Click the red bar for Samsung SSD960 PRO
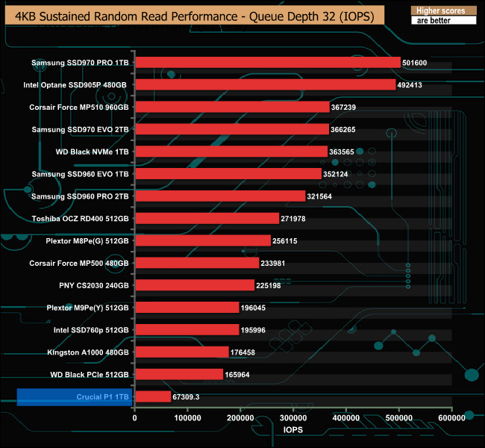 click(221, 196)
